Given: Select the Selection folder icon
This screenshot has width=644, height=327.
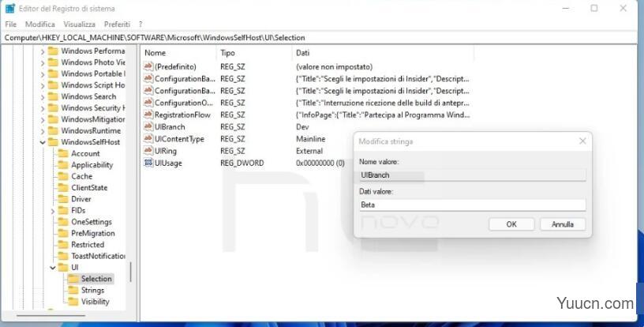Looking at the screenshot, I should coord(73,279).
